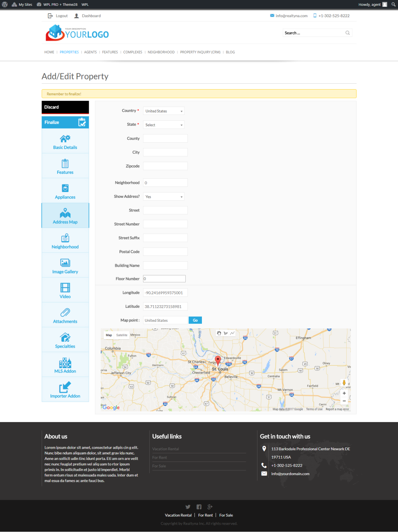Click For Rent under Useful links

tap(160, 457)
